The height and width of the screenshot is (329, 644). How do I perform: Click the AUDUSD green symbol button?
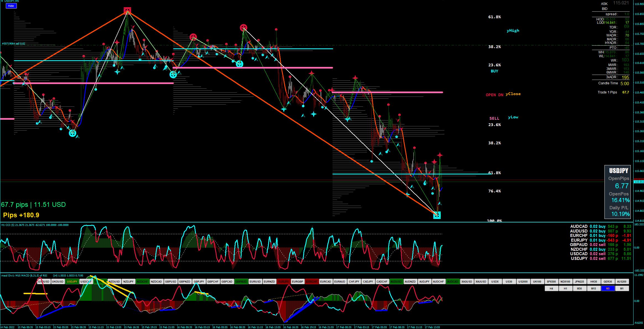pos(396,282)
